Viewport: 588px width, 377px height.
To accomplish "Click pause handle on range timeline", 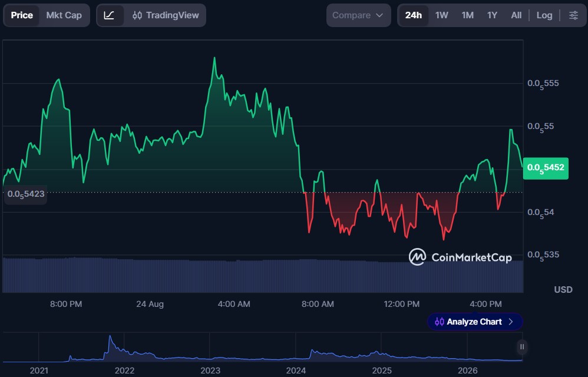I will tap(521, 346).
